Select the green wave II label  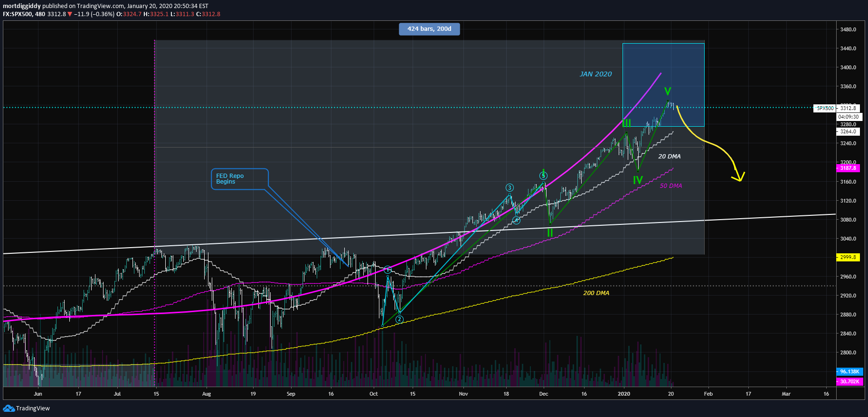pyautogui.click(x=550, y=233)
